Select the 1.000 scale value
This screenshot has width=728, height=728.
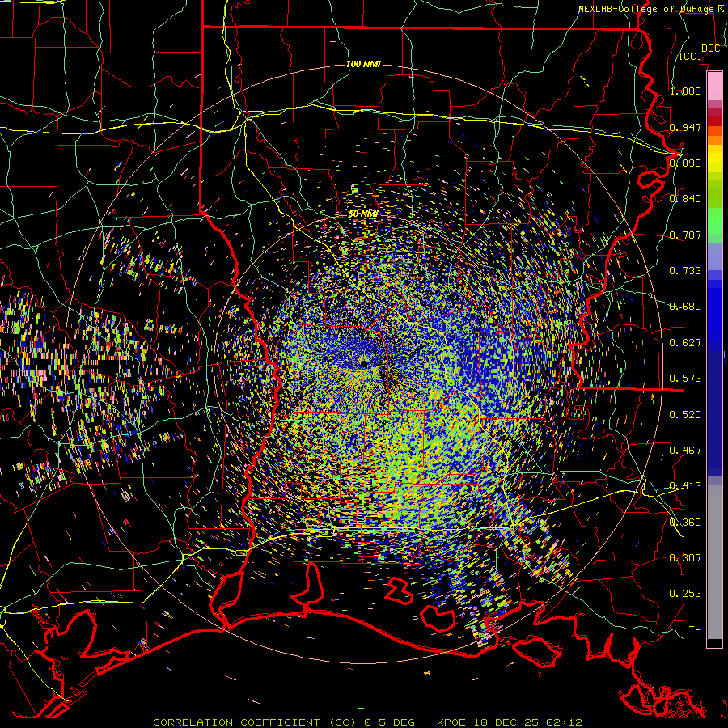tap(685, 91)
